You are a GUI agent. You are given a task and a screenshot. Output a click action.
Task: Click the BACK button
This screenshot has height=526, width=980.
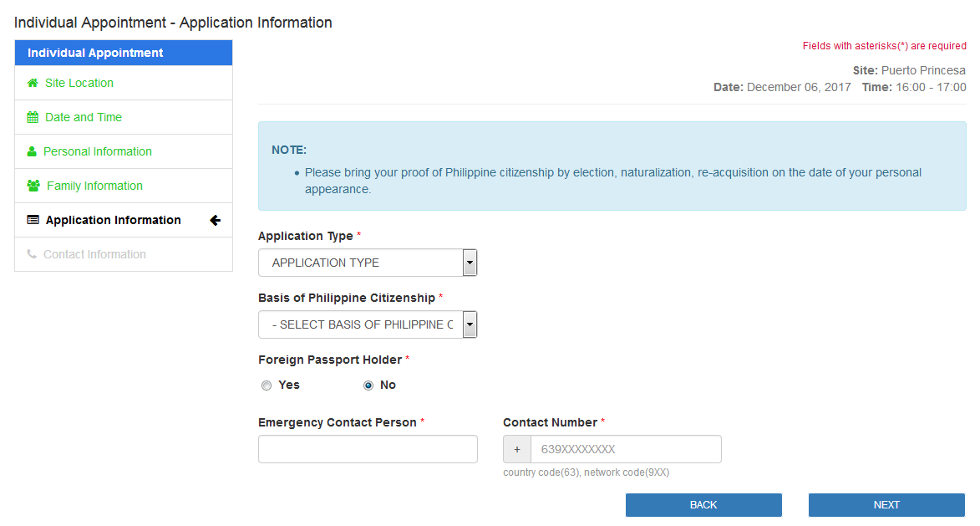tap(703, 504)
